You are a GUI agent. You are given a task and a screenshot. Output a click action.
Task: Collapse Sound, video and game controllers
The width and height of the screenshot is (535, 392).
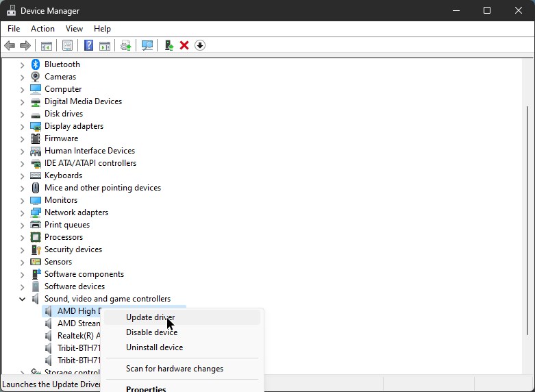point(22,299)
